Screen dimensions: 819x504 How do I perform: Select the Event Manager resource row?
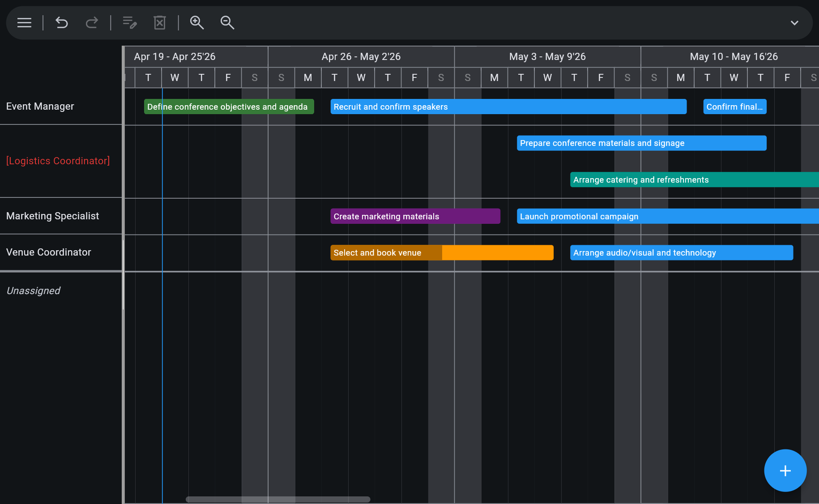tap(40, 107)
